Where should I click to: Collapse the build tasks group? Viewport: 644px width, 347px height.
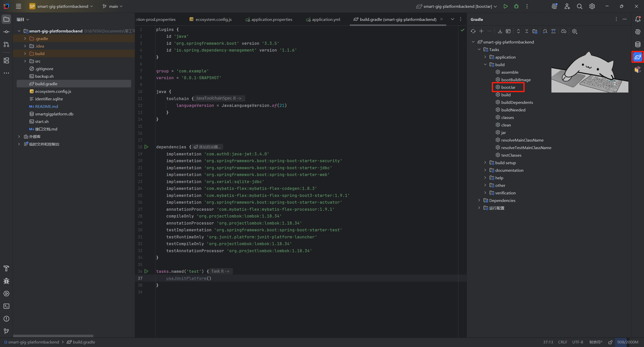pos(485,65)
